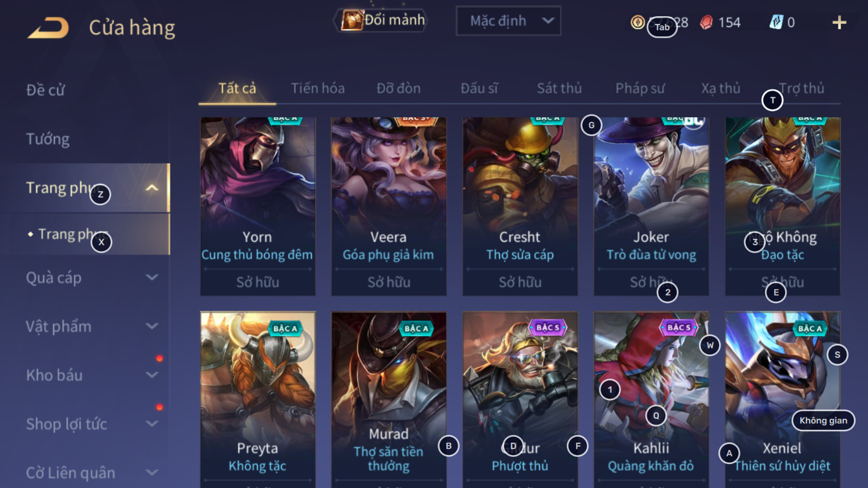Viewport: 868px width, 488px height.
Task: Expand the Vật phẩm sidebar section
Action: [152, 326]
